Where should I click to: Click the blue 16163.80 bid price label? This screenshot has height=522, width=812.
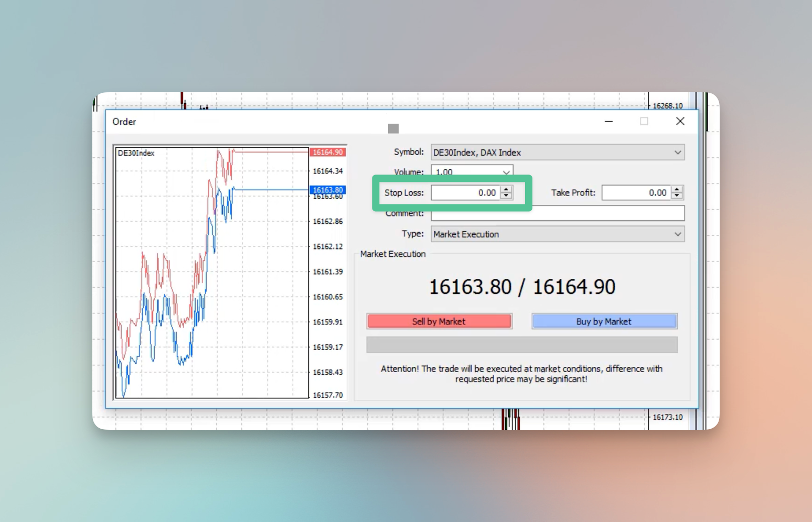(x=327, y=190)
